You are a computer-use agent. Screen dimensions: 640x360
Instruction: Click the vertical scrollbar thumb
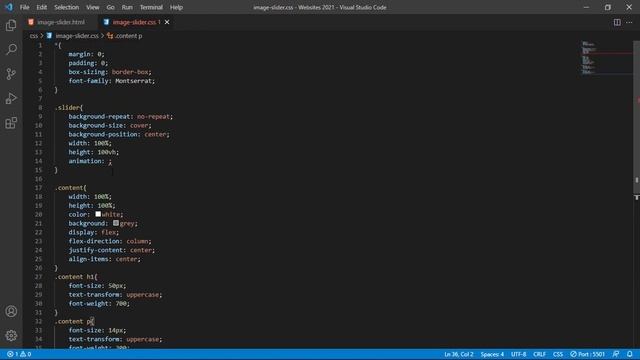tap(636, 116)
